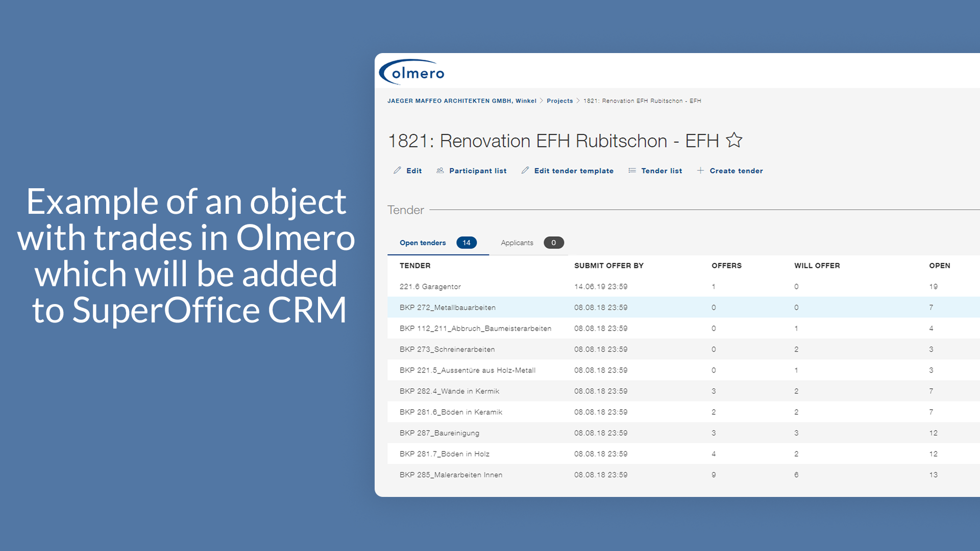Viewport: 980px width, 551px height.
Task: Open tender 221.6 Garagentor
Action: pos(430,287)
